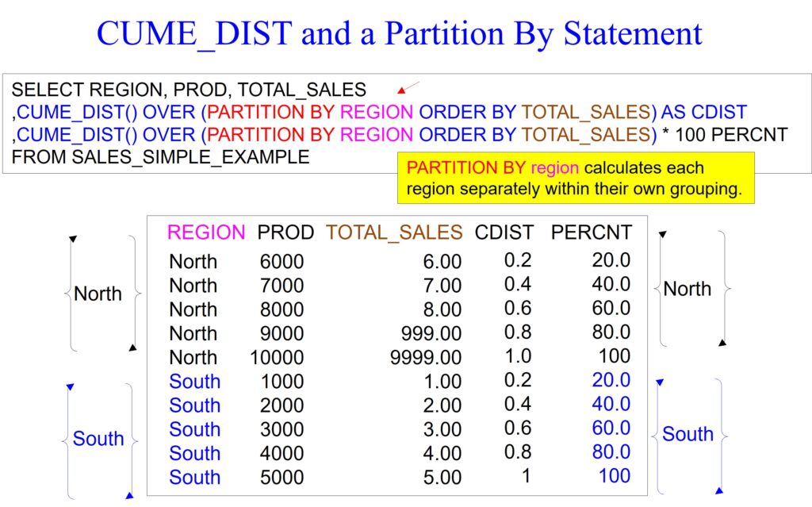This screenshot has height=507, width=812.
Task: Click the blue arrowhead atop the left South bracket
Action: point(70,386)
